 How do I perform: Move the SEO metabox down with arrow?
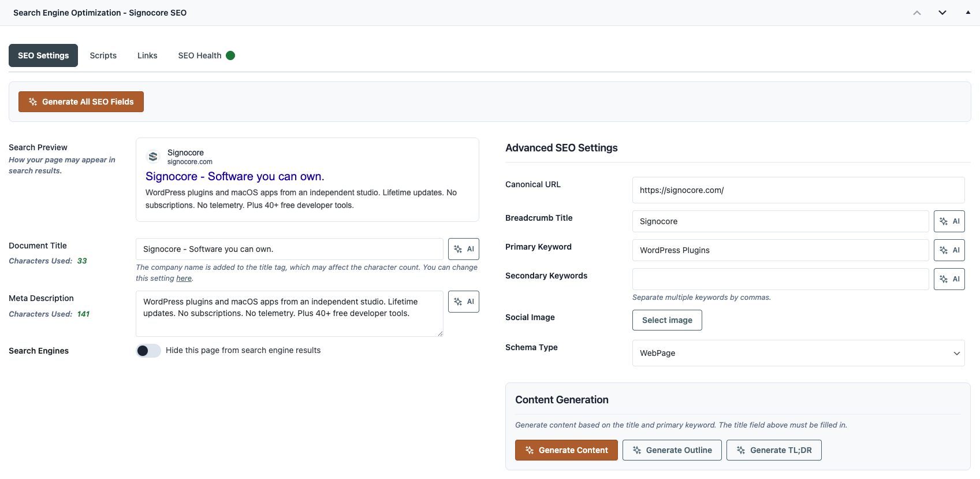click(x=942, y=13)
